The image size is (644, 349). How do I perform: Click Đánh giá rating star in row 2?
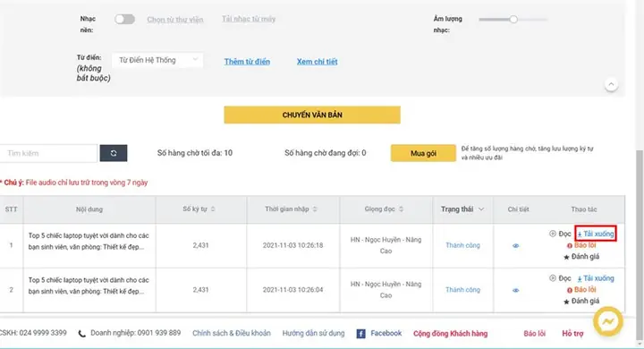click(581, 302)
